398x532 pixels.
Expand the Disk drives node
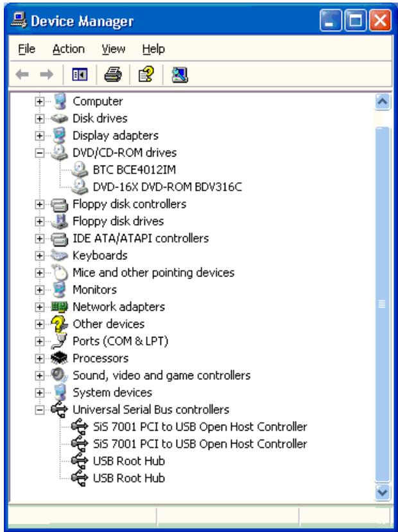[x=40, y=119]
